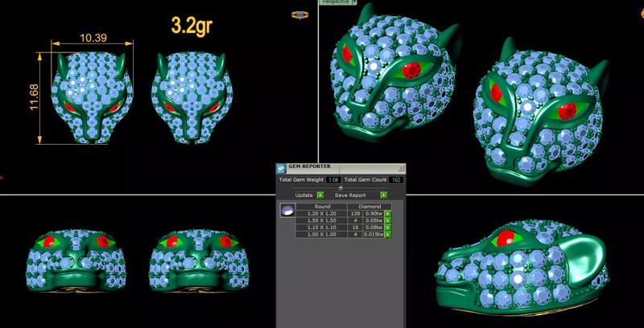Click the ring-view gizmo icon in top-left viewport
Image resolution: width=644 pixels, height=328 pixels.
point(299,15)
